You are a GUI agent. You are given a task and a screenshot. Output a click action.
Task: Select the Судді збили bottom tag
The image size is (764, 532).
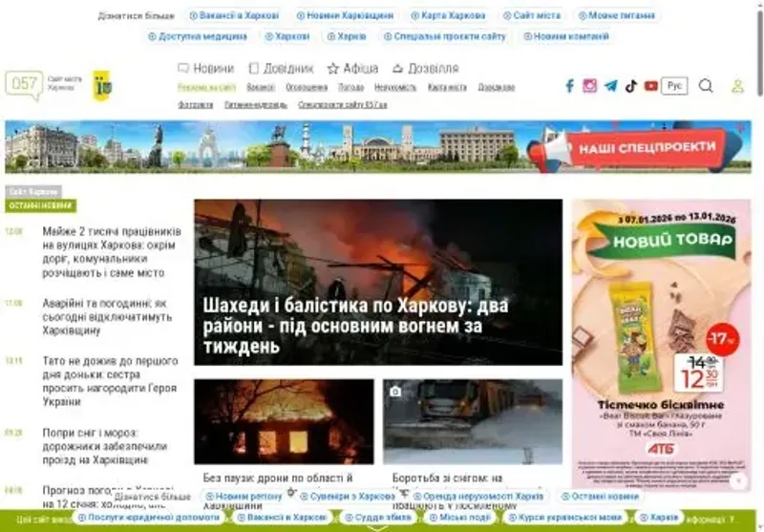pos(377,518)
